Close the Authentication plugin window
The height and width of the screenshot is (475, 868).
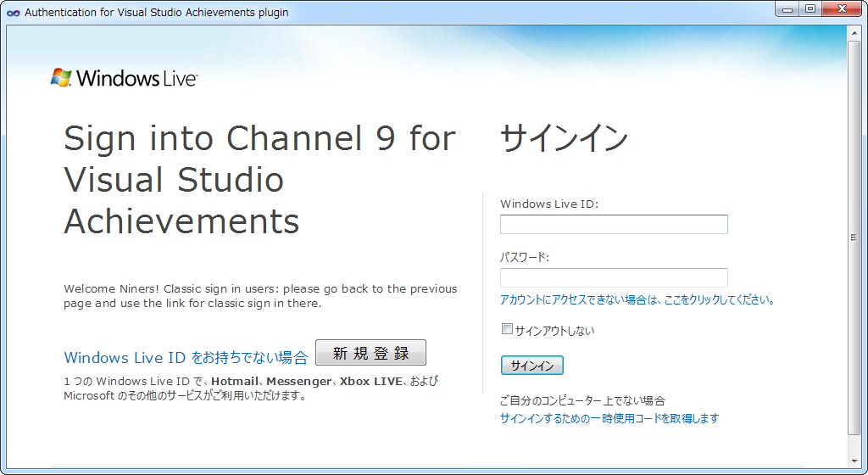pyautogui.click(x=842, y=9)
